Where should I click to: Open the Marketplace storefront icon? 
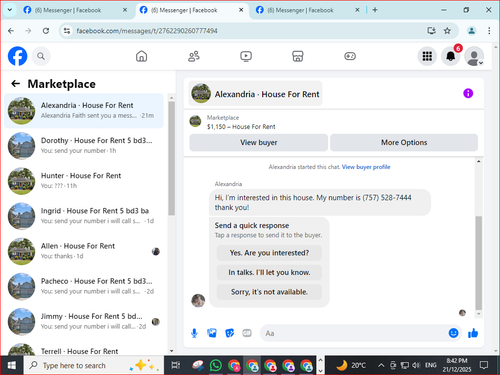(298, 56)
